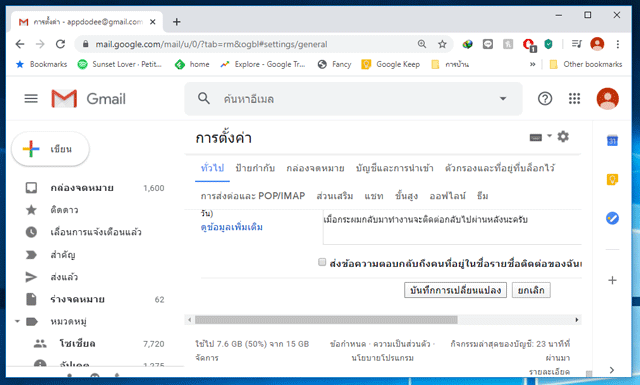
Task: Click the zoom magnifier icon in address bar
Action: (422, 44)
